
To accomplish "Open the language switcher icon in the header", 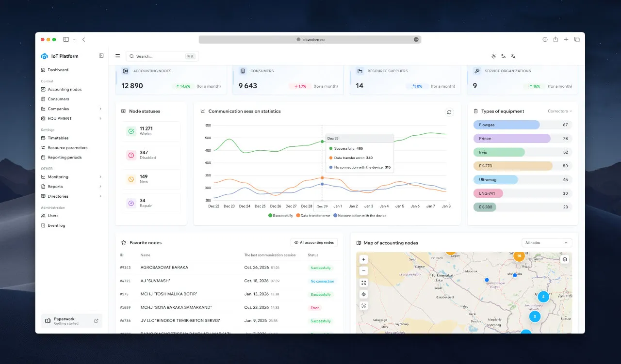I will pyautogui.click(x=513, y=56).
